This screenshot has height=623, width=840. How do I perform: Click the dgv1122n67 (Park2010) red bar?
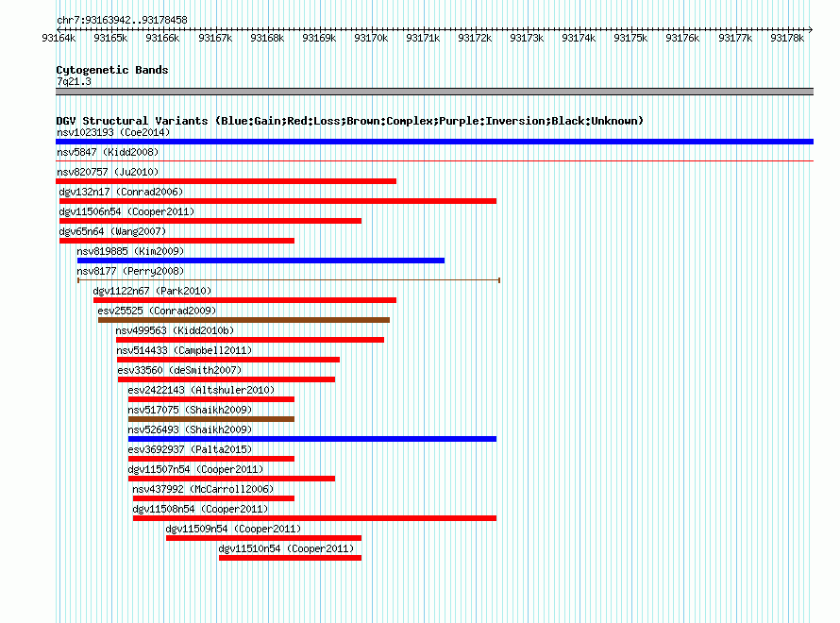(x=244, y=300)
